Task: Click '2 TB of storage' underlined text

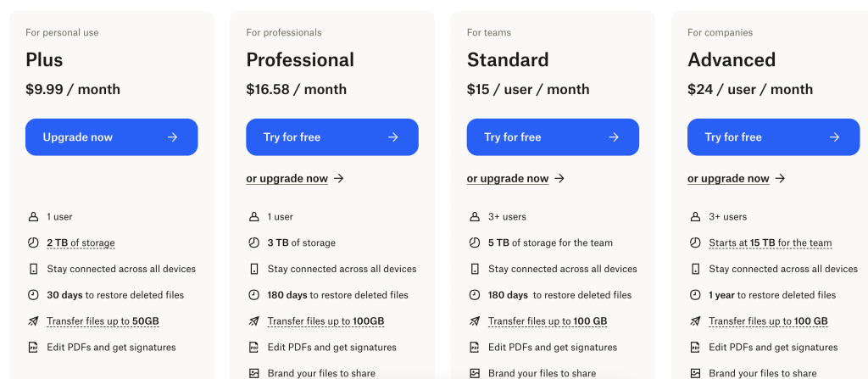Action: (81, 242)
